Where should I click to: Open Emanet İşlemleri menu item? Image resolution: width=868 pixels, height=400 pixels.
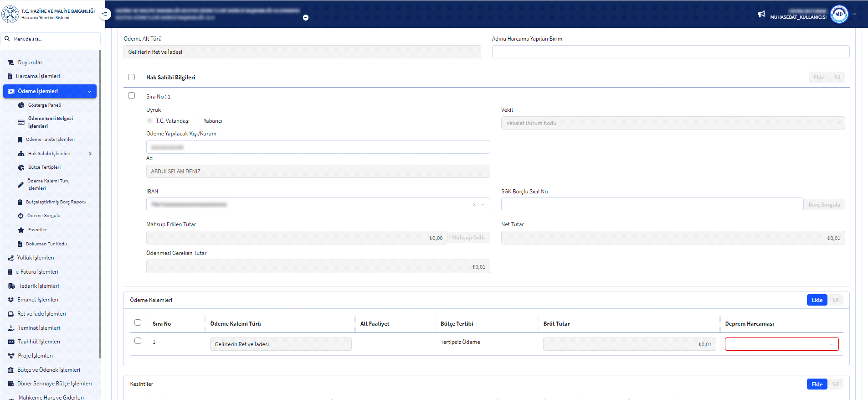click(x=38, y=300)
